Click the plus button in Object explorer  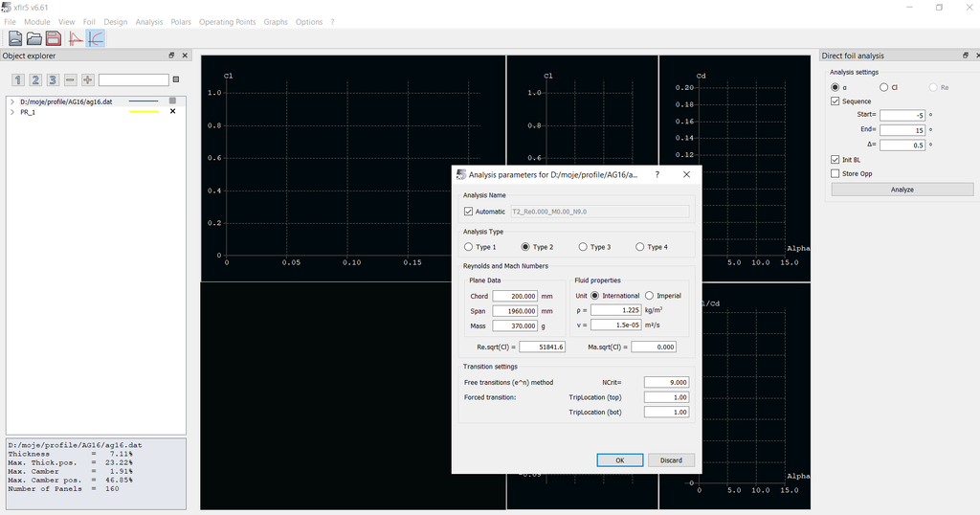(x=87, y=80)
